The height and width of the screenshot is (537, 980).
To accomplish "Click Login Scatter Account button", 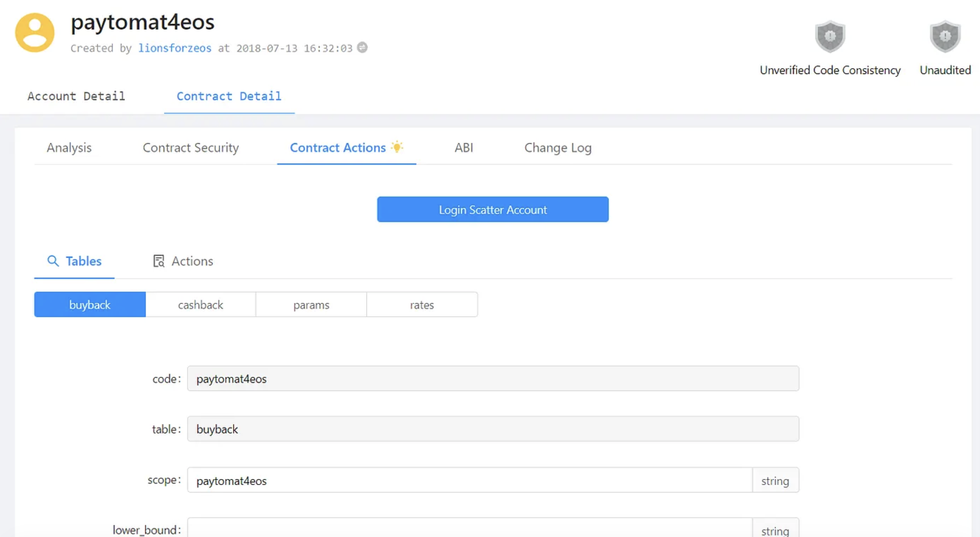I will tap(493, 209).
